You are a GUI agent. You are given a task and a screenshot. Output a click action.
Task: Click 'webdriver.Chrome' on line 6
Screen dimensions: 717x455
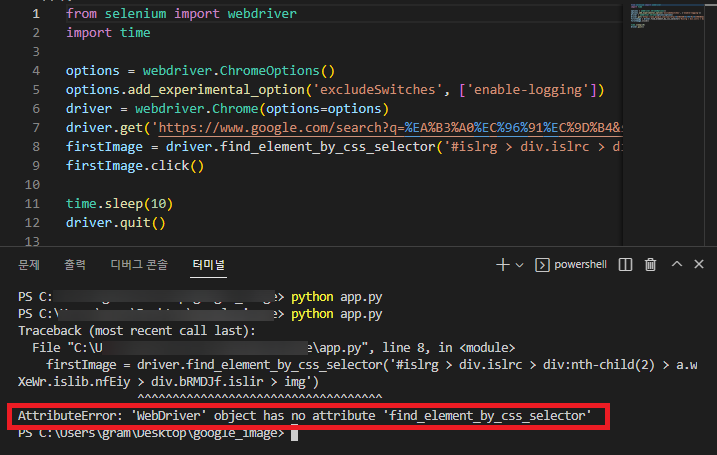(197, 109)
